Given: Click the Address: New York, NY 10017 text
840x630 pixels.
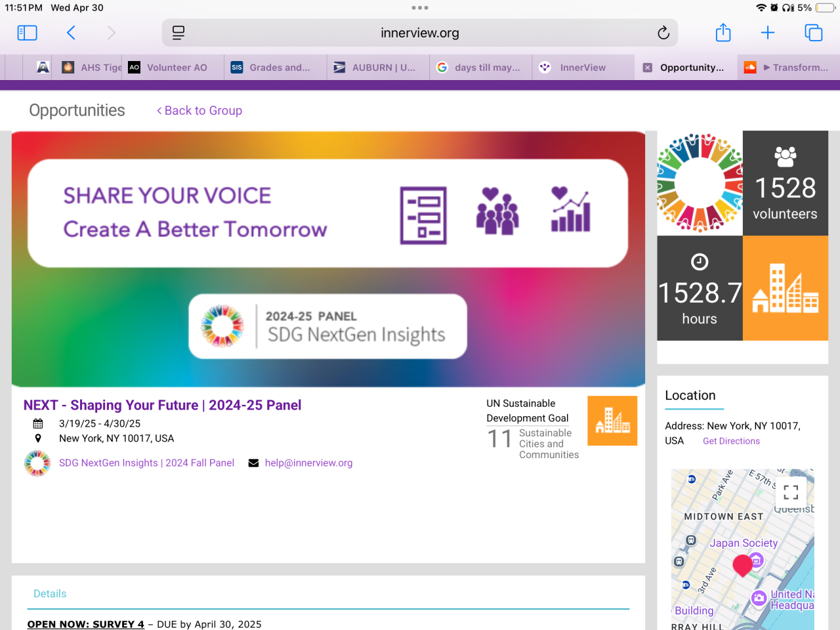Looking at the screenshot, I should coord(732,433).
